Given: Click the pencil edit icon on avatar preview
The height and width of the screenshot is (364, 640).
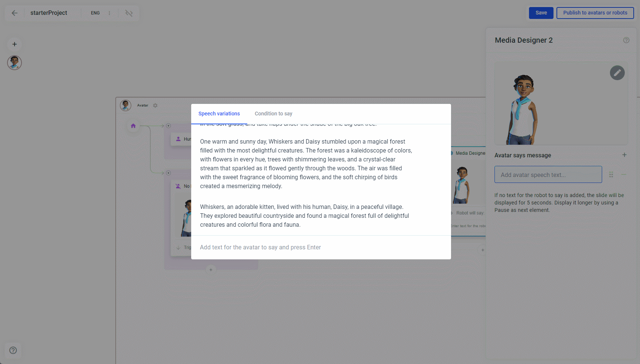Looking at the screenshot, I should coord(617,73).
